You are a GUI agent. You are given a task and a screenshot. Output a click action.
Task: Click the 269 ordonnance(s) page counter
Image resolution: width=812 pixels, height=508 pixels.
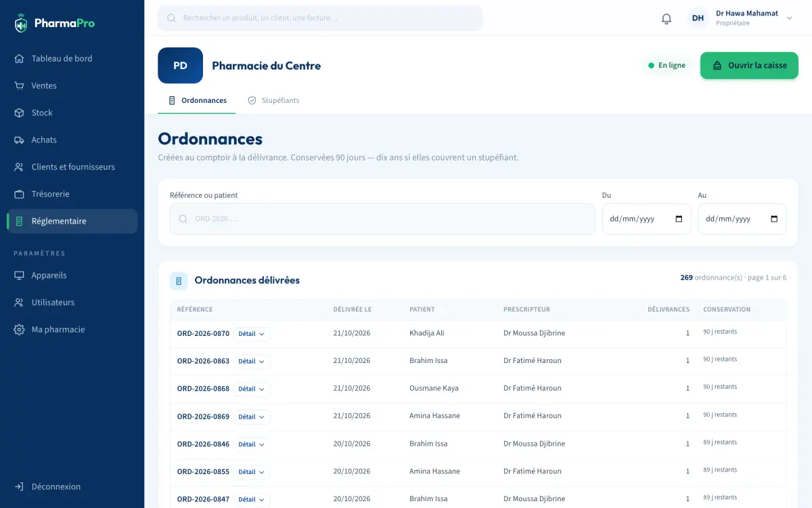click(734, 278)
